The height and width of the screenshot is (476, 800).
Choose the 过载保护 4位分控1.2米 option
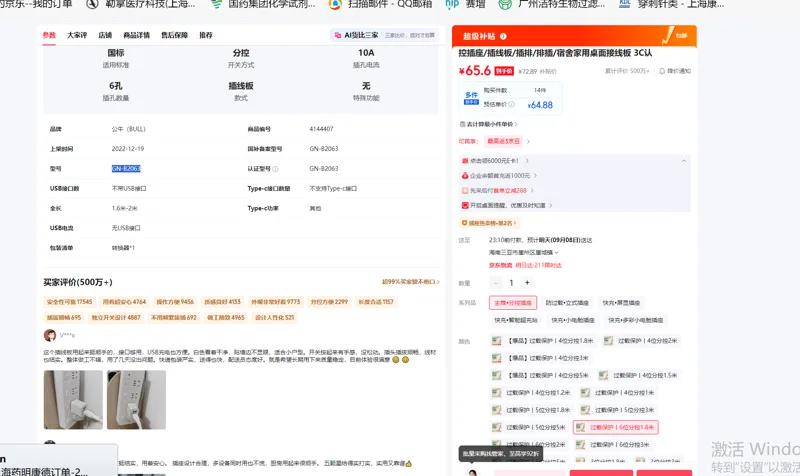(532, 393)
